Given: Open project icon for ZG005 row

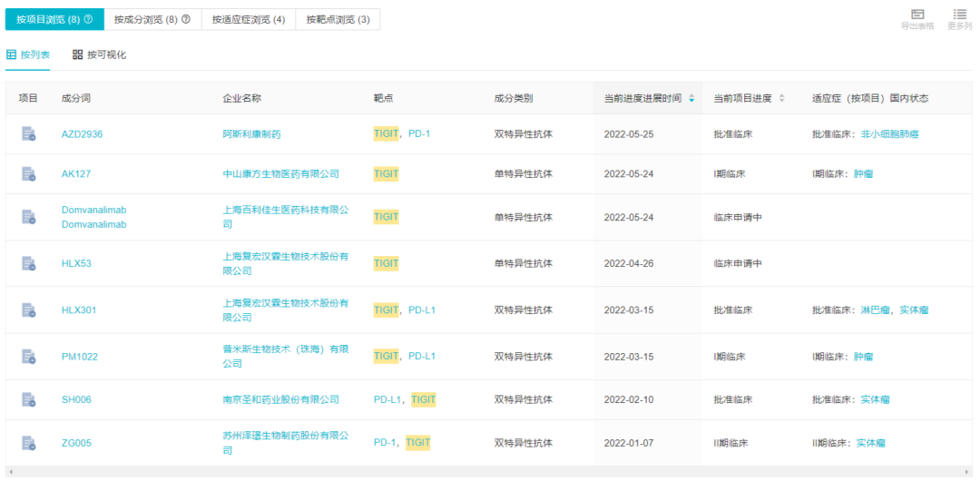Looking at the screenshot, I should [29, 444].
